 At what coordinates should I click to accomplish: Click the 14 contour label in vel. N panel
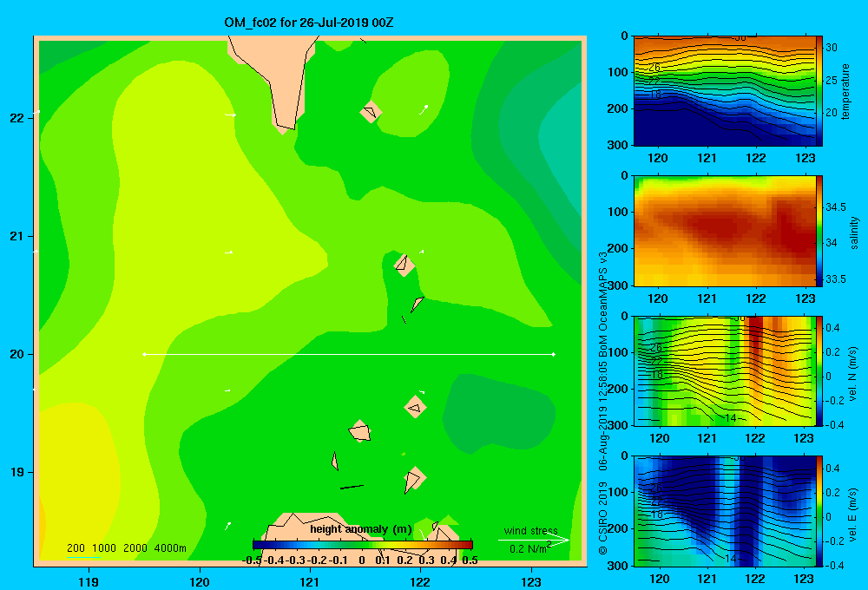click(x=731, y=418)
